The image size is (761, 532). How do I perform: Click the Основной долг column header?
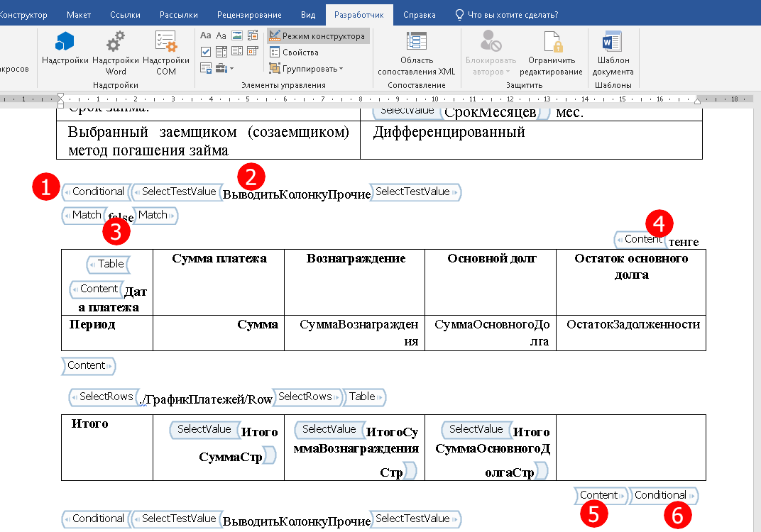492,258
